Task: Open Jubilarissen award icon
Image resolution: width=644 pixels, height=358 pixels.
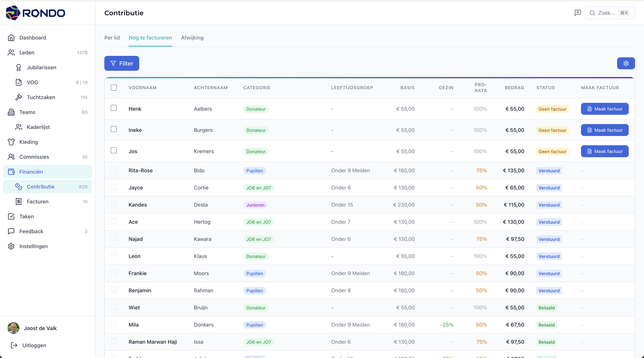Action: click(x=19, y=67)
